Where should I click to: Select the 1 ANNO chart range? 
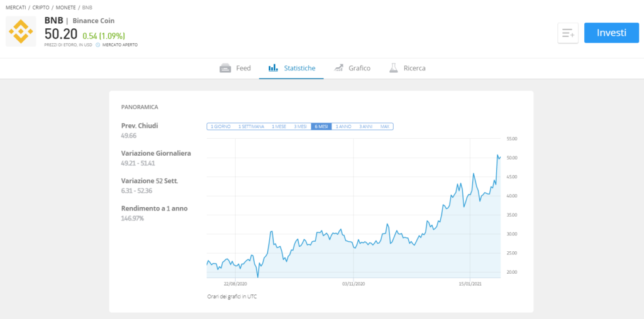tap(343, 127)
